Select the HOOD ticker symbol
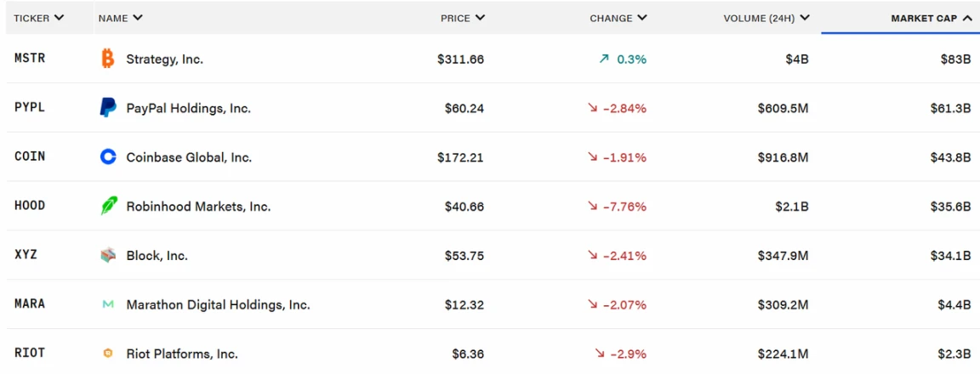 click(30, 207)
